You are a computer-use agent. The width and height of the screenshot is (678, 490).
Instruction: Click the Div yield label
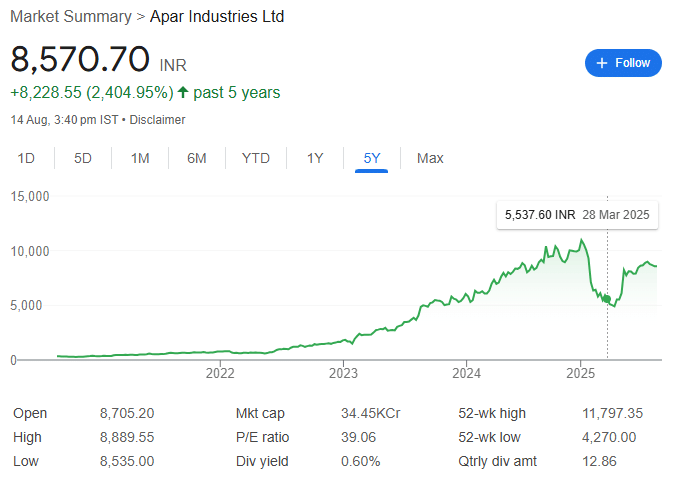tap(262, 461)
